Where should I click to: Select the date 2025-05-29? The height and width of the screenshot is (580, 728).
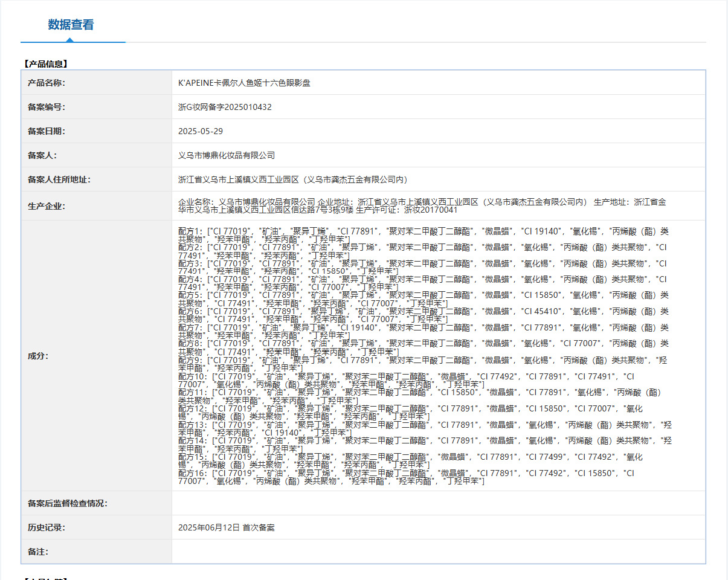200,131
